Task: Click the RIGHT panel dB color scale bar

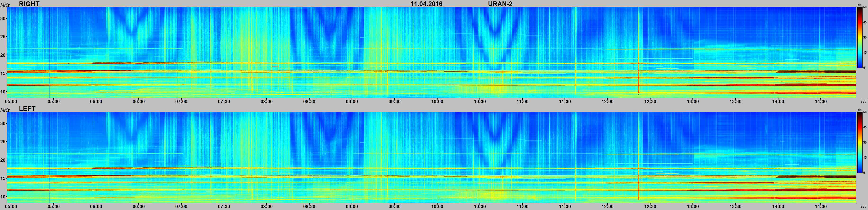Action: pos(859,37)
